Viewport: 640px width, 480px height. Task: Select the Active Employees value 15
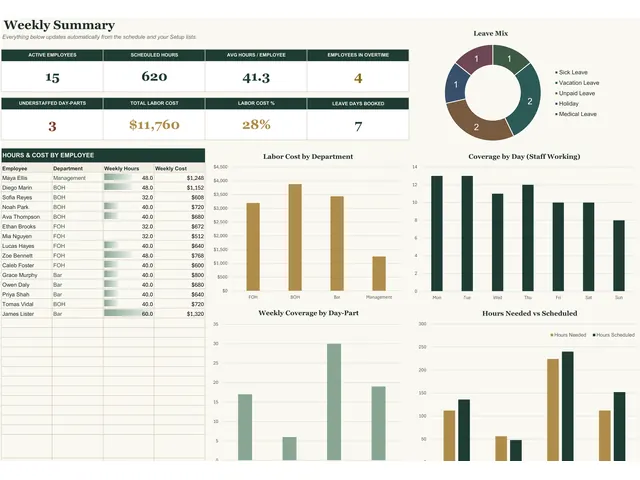click(x=52, y=77)
